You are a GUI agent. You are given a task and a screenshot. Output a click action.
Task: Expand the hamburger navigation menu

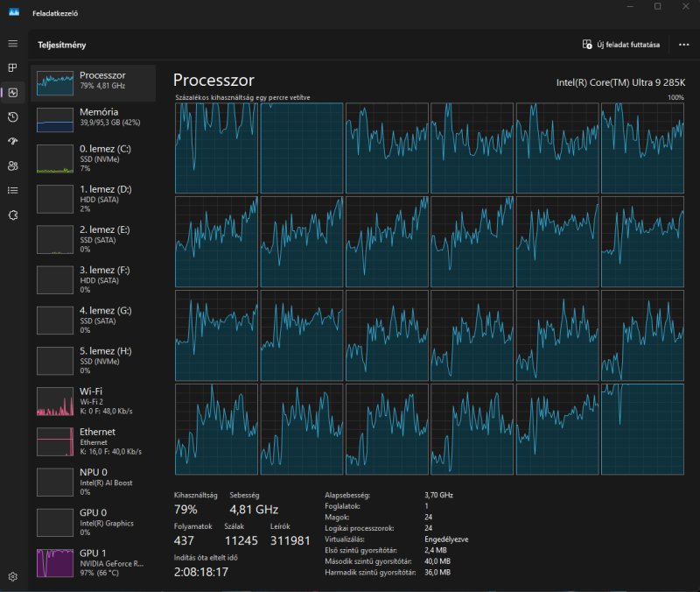click(13, 44)
